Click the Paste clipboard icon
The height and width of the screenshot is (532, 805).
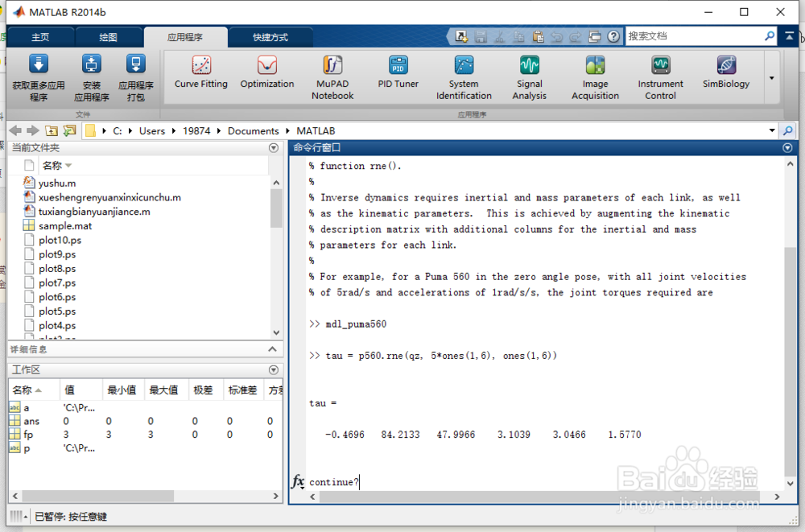(538, 36)
